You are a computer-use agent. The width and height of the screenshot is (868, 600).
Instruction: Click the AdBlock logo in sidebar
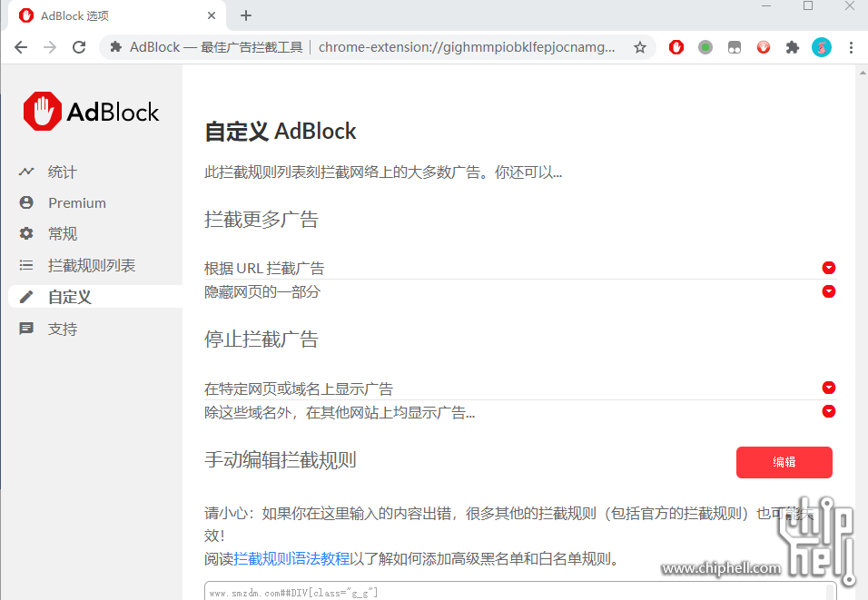pos(91,112)
